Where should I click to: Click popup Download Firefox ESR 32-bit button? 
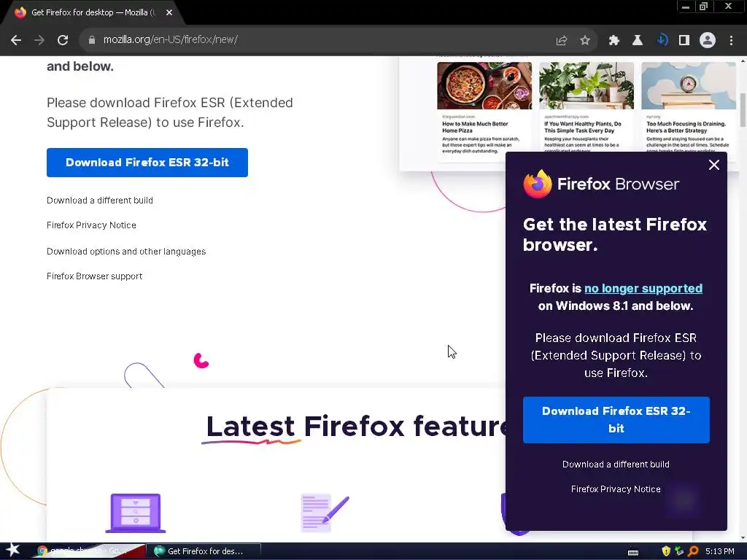click(x=616, y=419)
